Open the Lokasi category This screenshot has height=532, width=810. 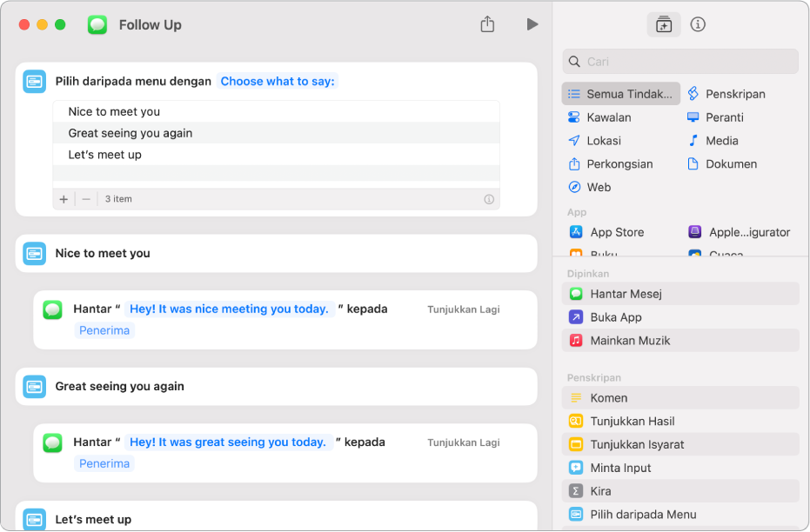603,141
